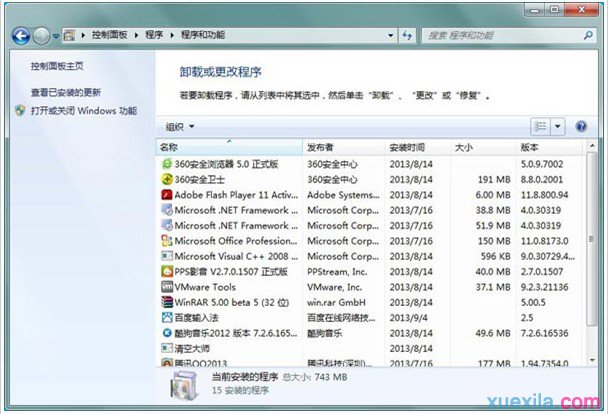Select 程序 breadcrumb in address bar
608x414 pixels.
pyautogui.click(x=154, y=35)
